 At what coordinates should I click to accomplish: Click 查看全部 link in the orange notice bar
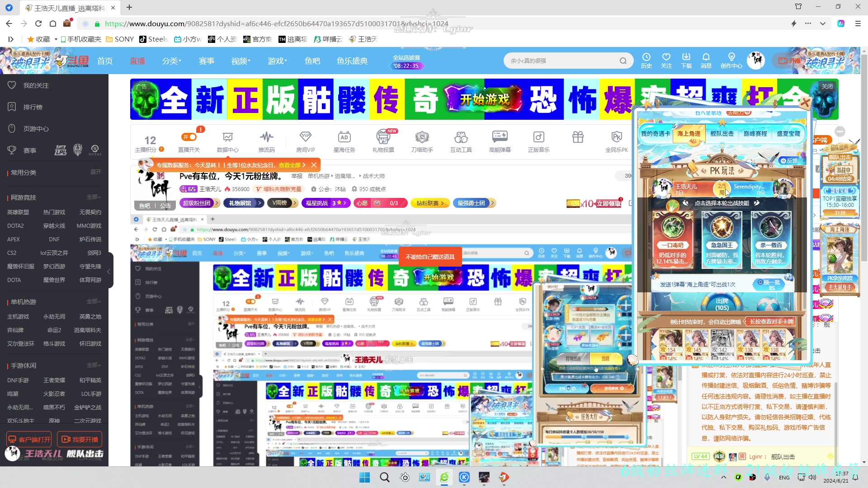coord(292,165)
